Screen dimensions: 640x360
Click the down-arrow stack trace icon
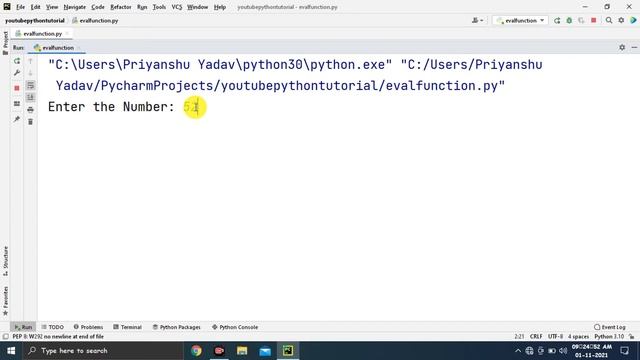coord(30,73)
